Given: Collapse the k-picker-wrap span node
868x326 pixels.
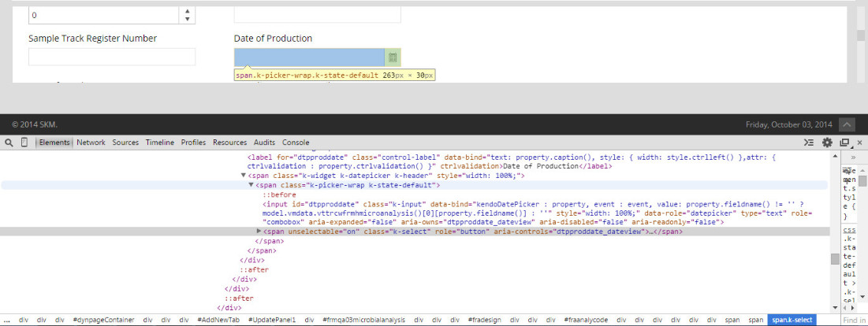Looking at the screenshot, I should (251, 185).
